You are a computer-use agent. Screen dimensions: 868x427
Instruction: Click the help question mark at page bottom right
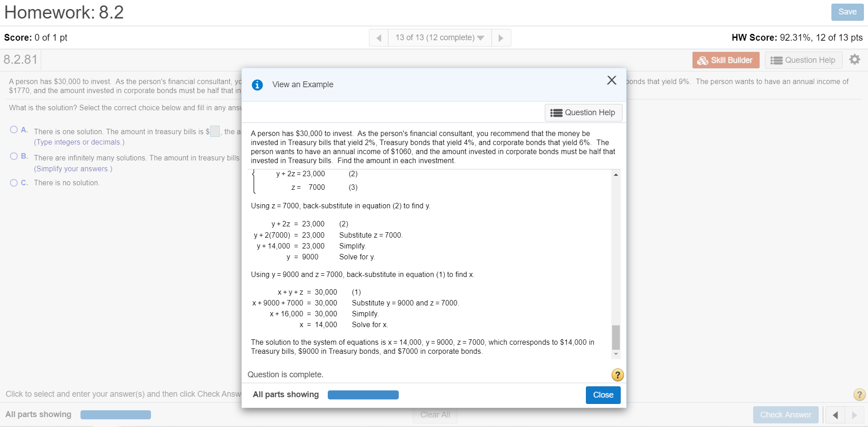click(859, 394)
